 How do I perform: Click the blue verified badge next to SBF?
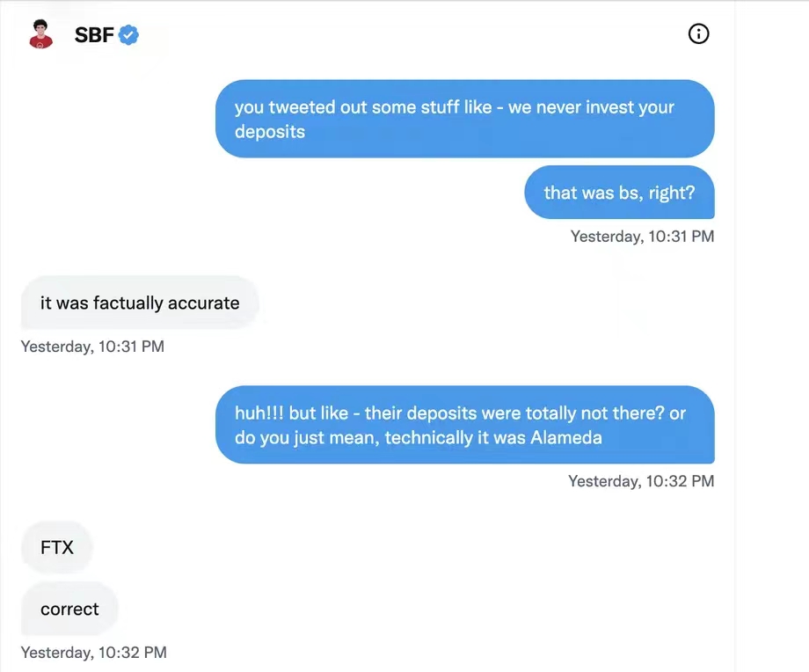point(127,34)
